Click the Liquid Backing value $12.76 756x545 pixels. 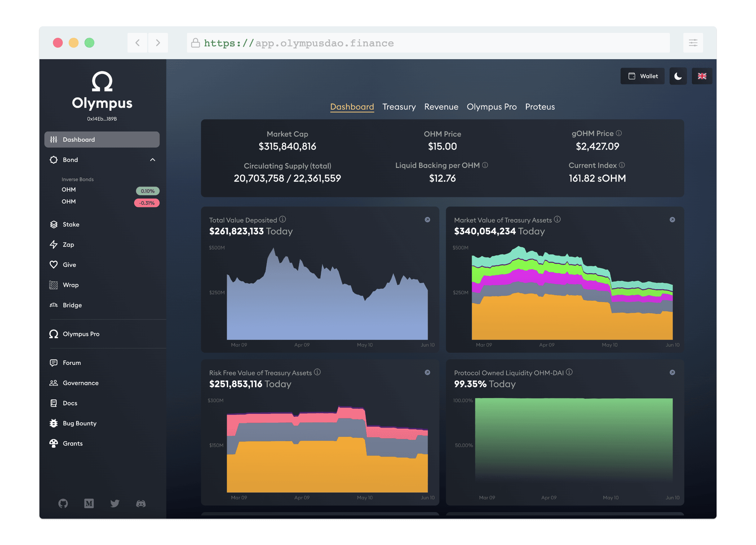442,178
